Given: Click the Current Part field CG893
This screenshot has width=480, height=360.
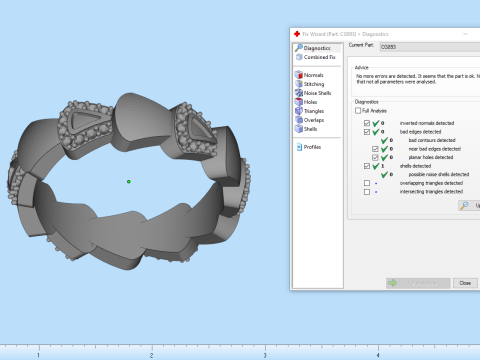Looking at the screenshot, I should [430, 47].
